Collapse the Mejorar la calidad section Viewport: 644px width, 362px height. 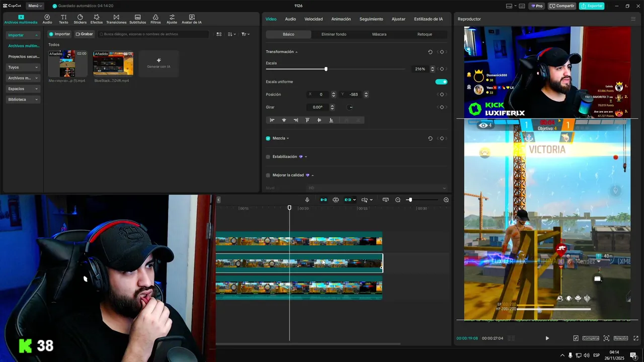(x=312, y=175)
